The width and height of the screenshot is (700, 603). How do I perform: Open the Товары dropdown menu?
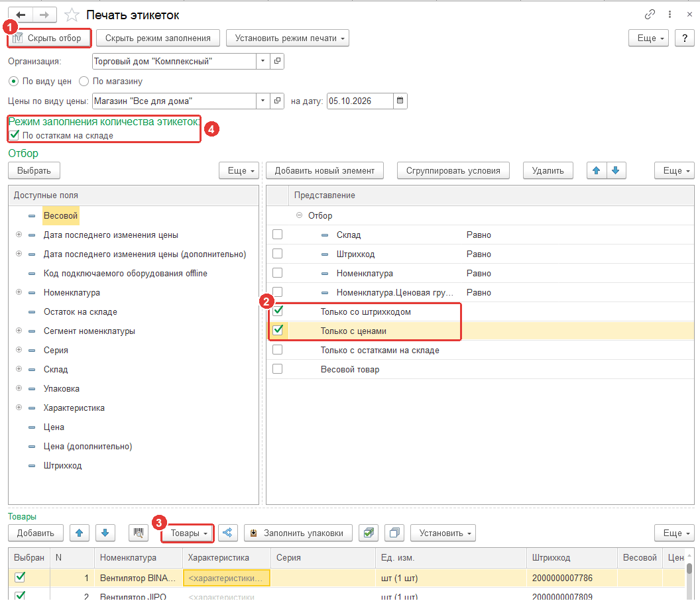click(x=187, y=533)
